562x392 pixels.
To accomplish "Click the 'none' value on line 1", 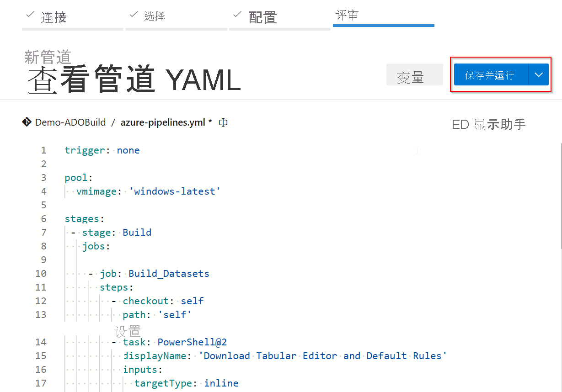I will [x=128, y=150].
